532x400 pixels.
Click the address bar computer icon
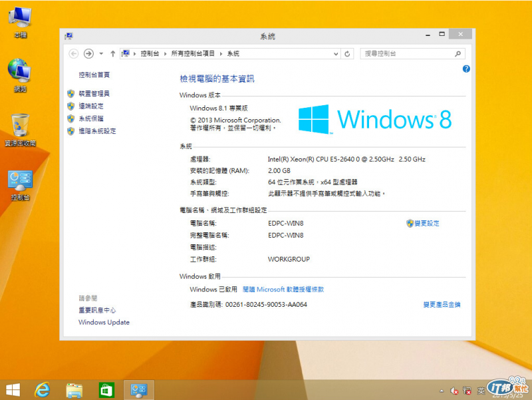[126, 54]
